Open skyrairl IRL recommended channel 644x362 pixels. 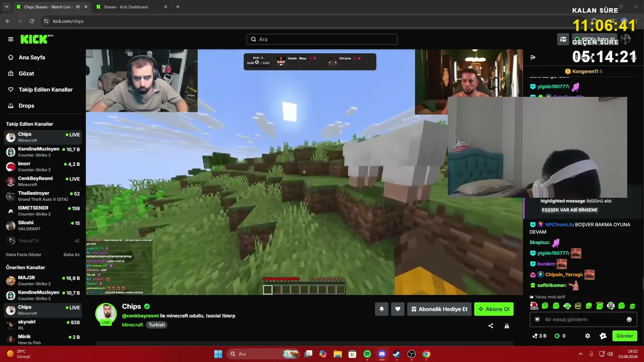[x=43, y=325]
